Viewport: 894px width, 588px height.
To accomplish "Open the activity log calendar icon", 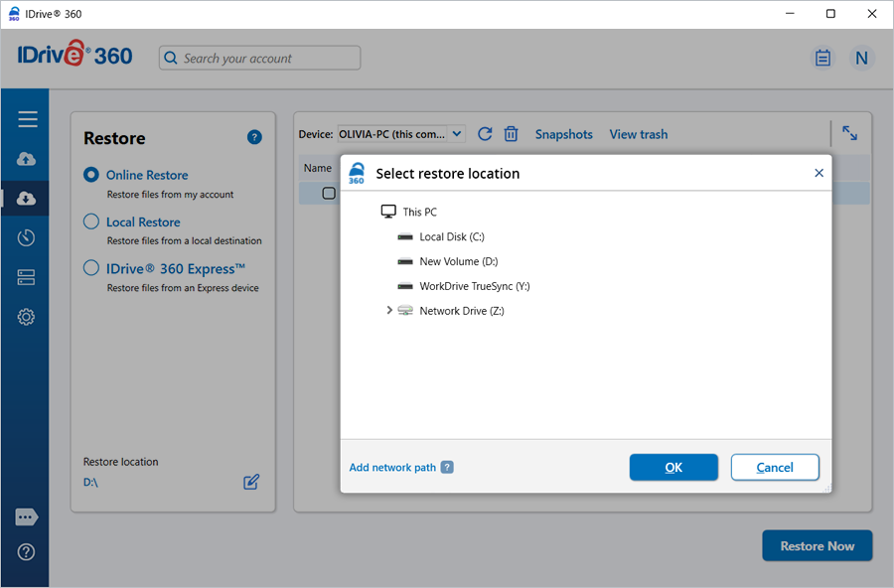I will click(822, 59).
